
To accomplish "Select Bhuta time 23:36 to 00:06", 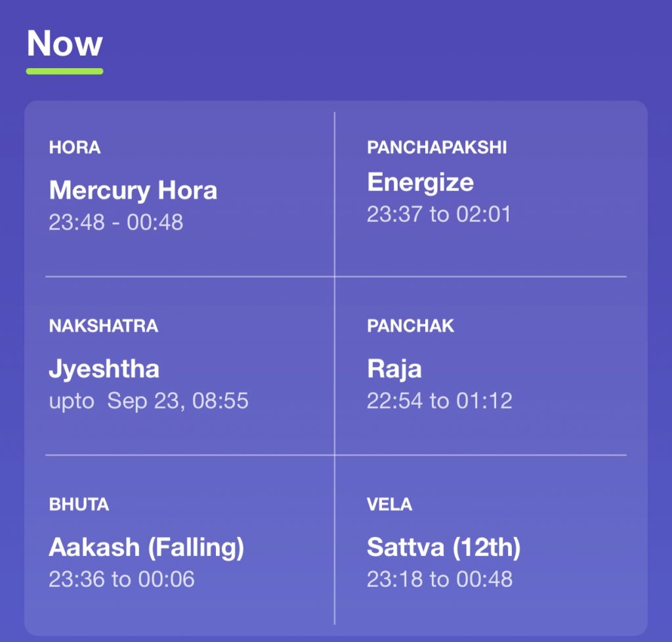I will point(121,580).
